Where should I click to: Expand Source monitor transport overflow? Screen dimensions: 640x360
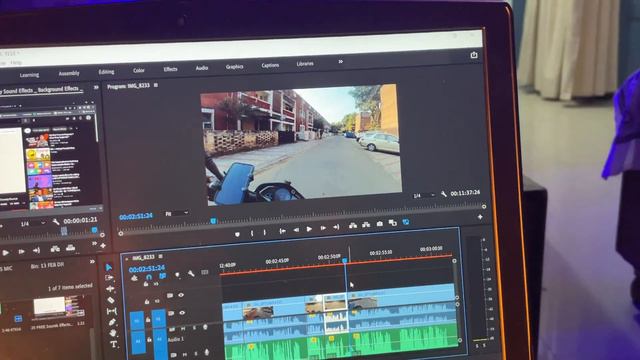coord(94,243)
